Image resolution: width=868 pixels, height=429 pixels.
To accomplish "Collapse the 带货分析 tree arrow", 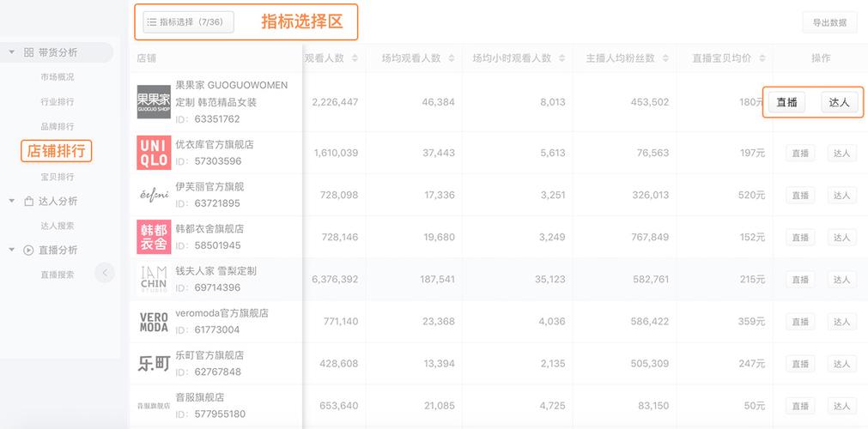I will (x=12, y=52).
